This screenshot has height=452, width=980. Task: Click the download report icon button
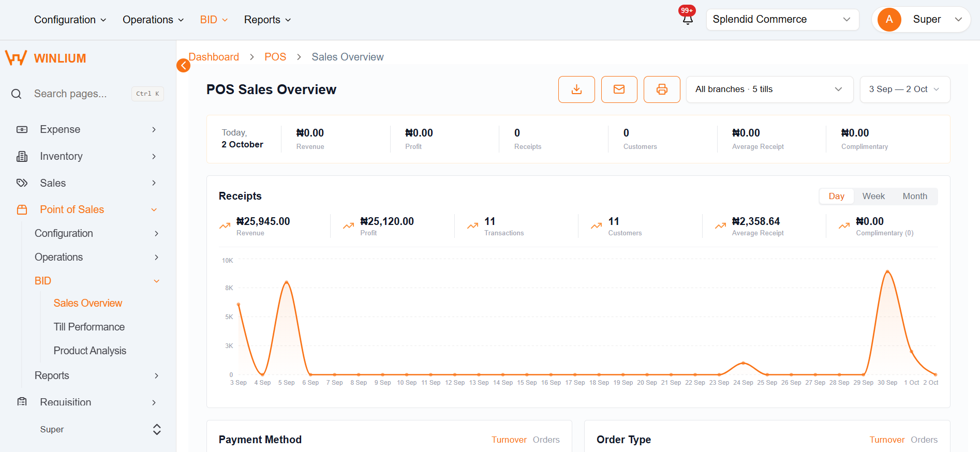click(x=576, y=89)
